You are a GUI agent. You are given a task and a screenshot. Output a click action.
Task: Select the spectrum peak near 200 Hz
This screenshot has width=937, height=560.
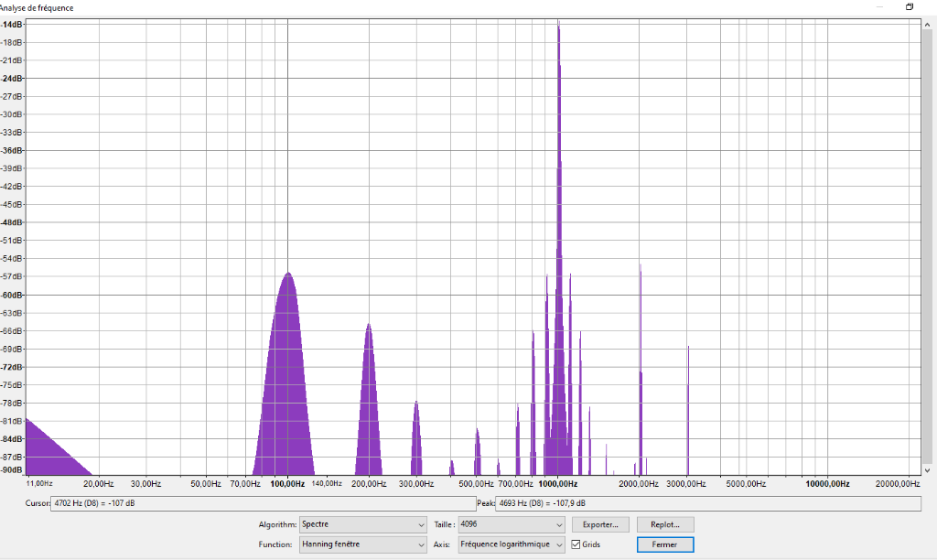pos(369,393)
